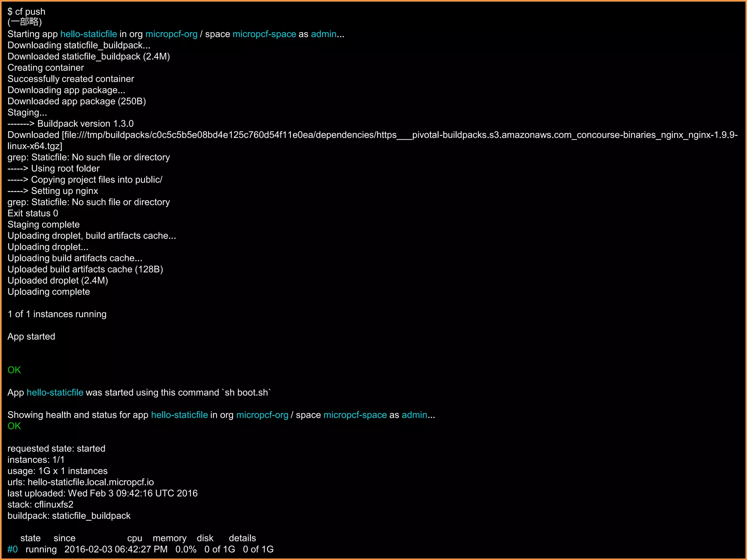This screenshot has height=560, width=747.
Task: Click 'Downloaded app package (250B)' line
Action: (x=77, y=101)
